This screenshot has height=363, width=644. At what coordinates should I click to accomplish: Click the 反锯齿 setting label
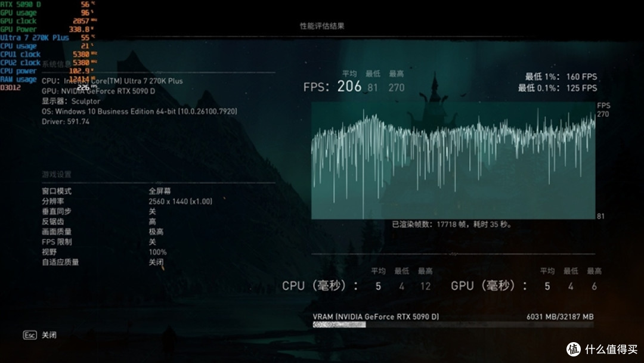pyautogui.click(x=52, y=221)
